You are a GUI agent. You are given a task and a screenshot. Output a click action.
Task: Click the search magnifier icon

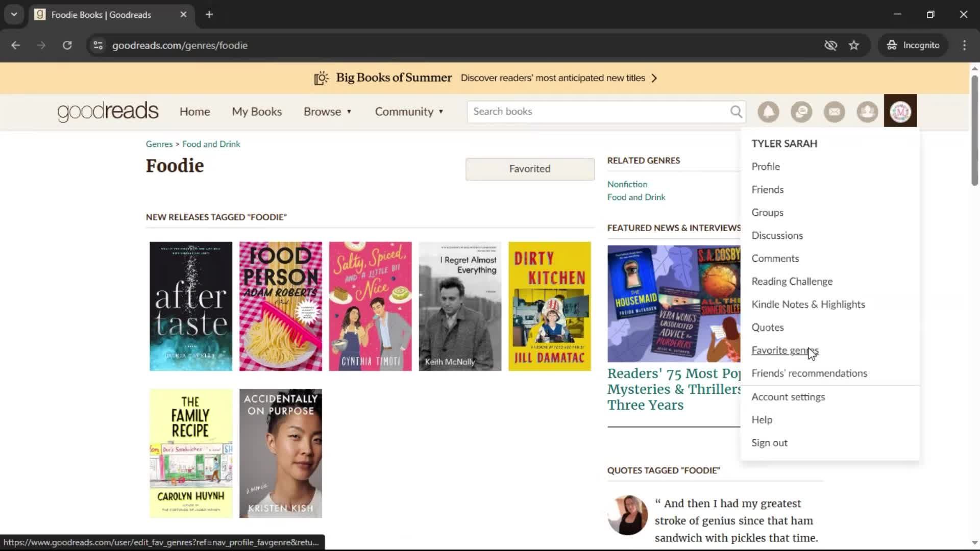736,112
